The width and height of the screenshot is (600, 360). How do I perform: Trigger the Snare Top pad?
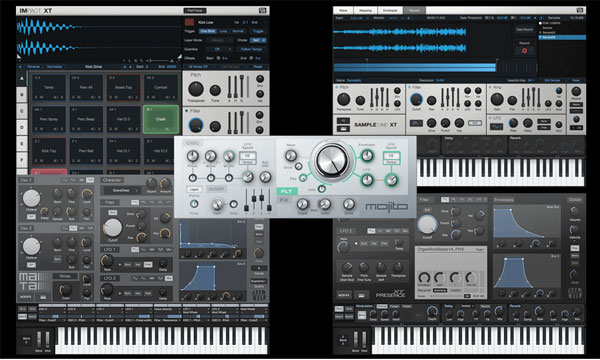[x=124, y=88]
